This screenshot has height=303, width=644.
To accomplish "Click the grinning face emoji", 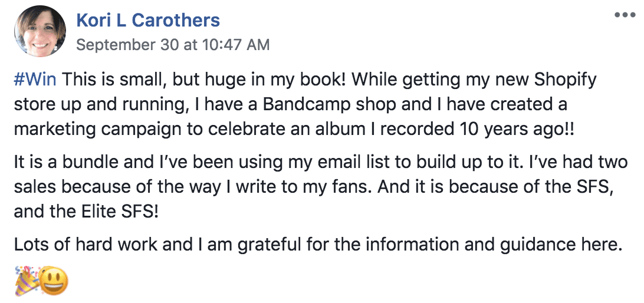I will (54, 281).
